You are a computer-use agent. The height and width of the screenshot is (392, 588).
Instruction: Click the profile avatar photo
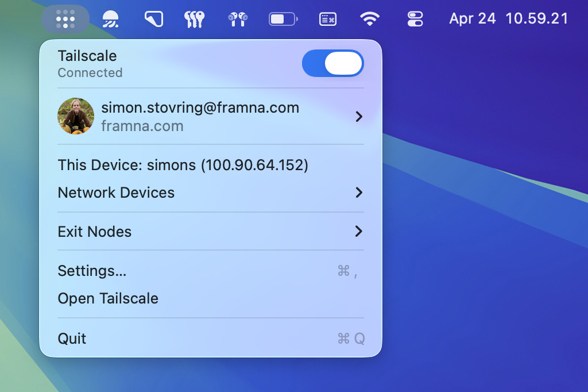click(x=75, y=116)
